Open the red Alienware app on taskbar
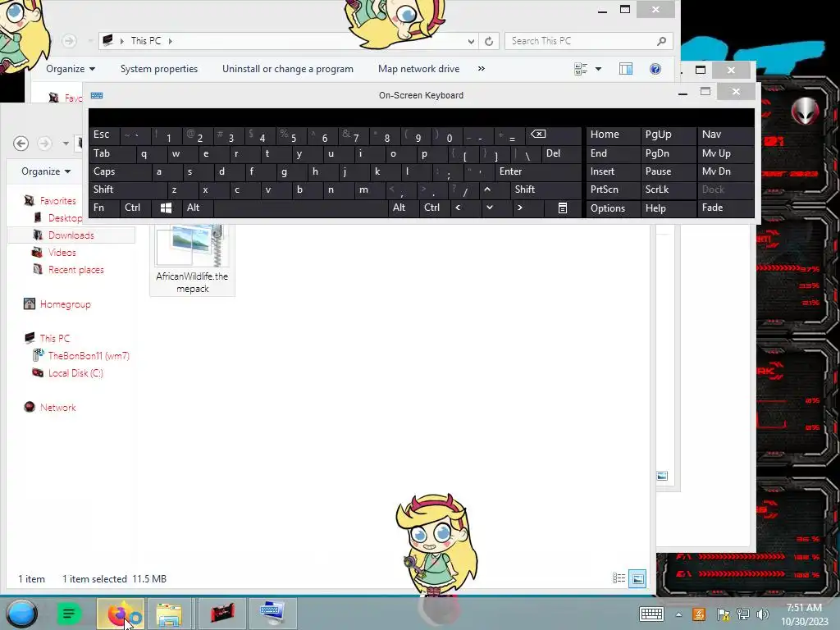Screen dimensions: 840x630 click(222, 614)
